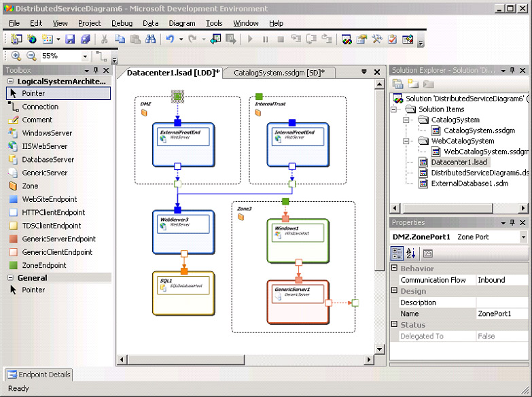Open the DMZ.ZonePort1 object dropdown
This screenshot has height=397, width=532.
pos(524,237)
